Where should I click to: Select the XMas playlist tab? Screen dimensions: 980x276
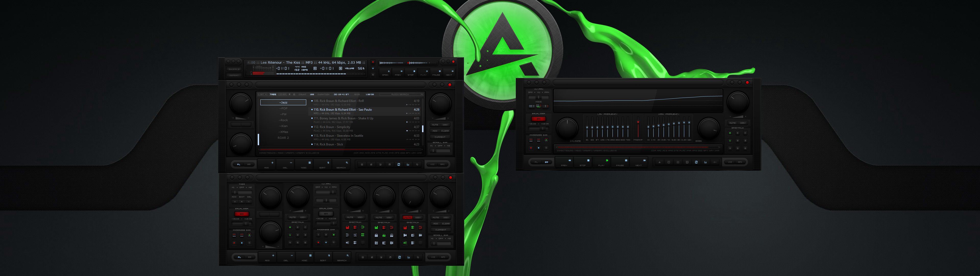tap(283, 132)
